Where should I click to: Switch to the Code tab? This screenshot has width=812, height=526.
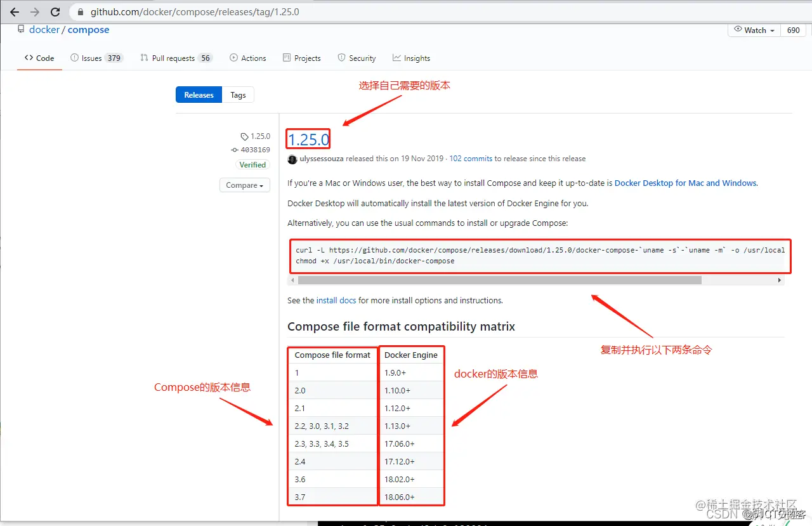tap(39, 58)
